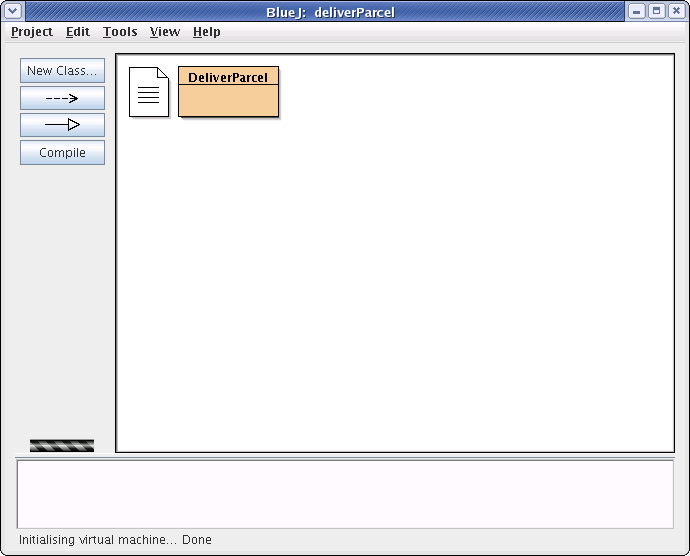Screen dimensions: 690x556
Task: Open the project README document icon
Action: [x=149, y=92]
